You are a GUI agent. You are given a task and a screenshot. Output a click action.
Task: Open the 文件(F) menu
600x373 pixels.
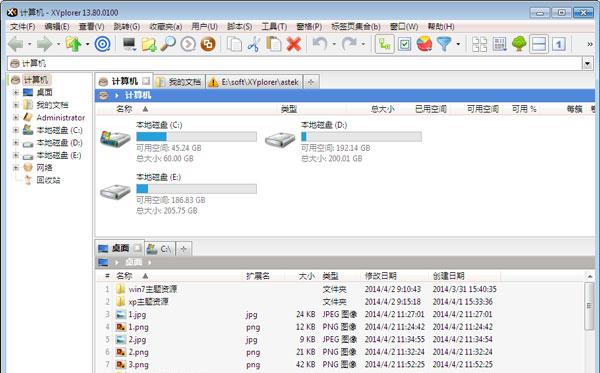[23, 26]
